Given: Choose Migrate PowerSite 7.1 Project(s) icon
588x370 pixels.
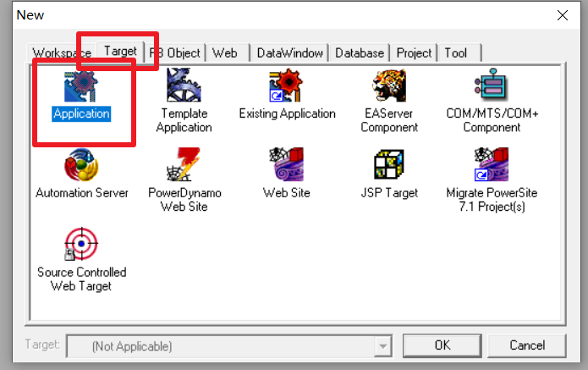Looking at the screenshot, I should [x=492, y=164].
